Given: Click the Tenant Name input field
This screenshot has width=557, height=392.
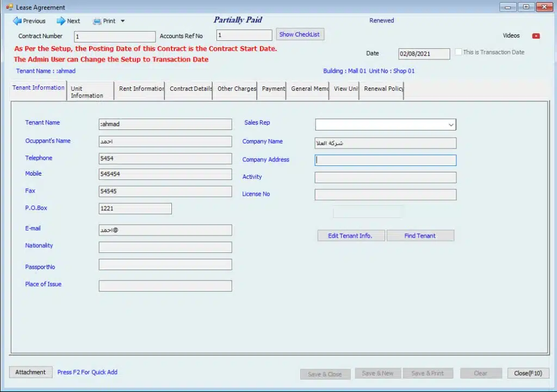Looking at the screenshot, I should (165, 124).
